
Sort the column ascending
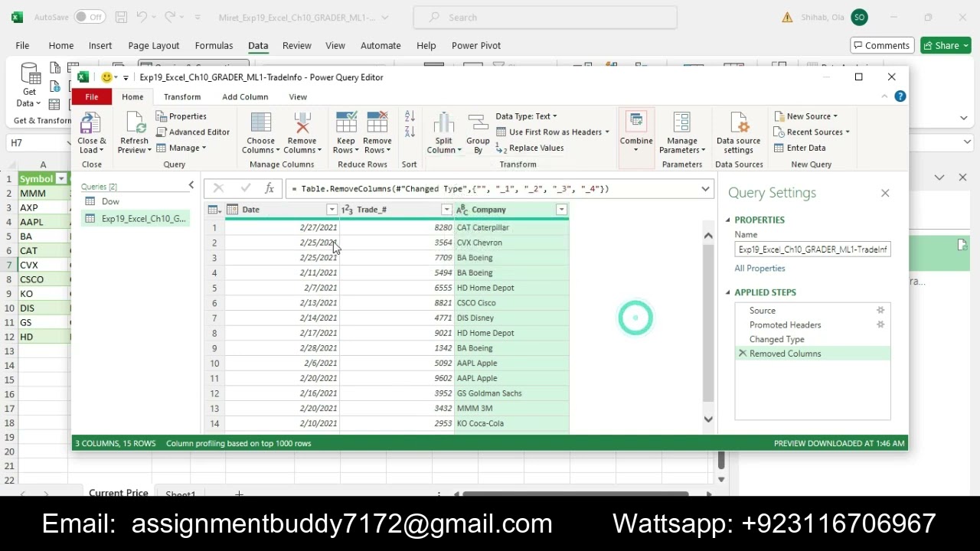pos(410,116)
